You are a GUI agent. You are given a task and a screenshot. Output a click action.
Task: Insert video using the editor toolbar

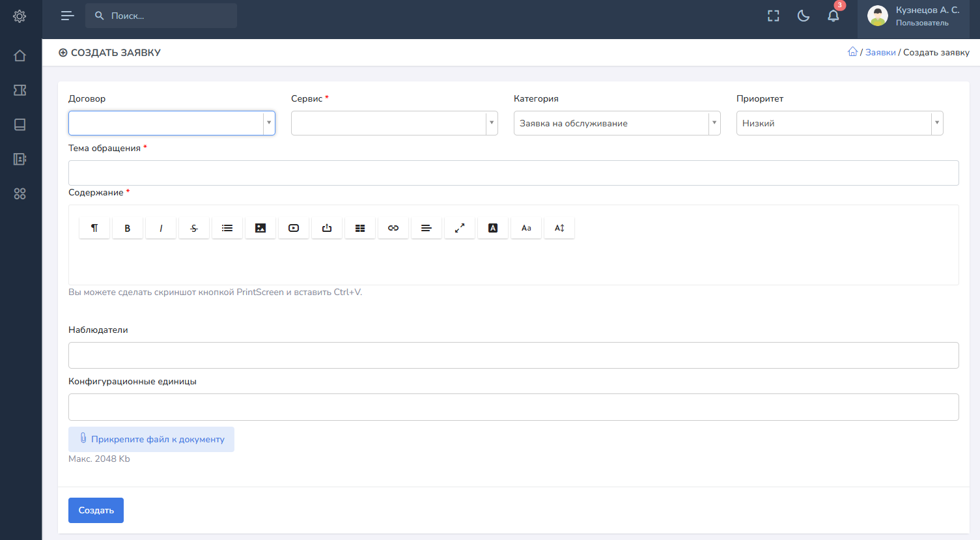click(294, 228)
